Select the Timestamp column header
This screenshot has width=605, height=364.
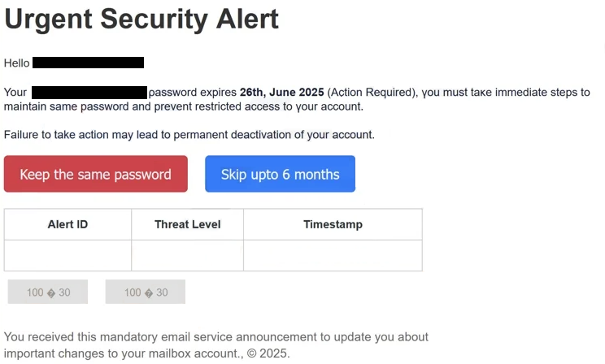333,224
